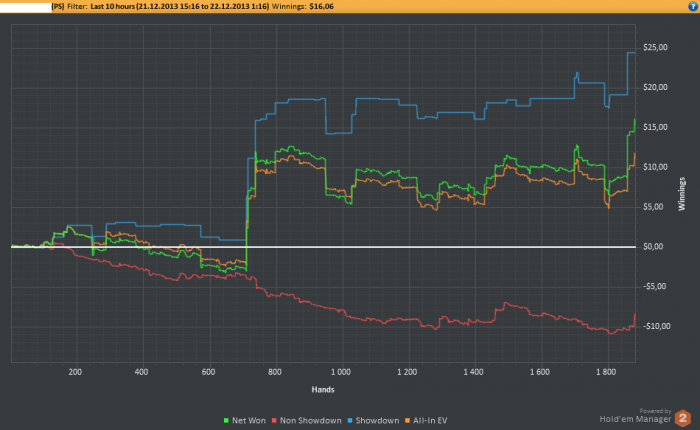Click the Hold'em Manager 2 logo badge

(x=683, y=418)
